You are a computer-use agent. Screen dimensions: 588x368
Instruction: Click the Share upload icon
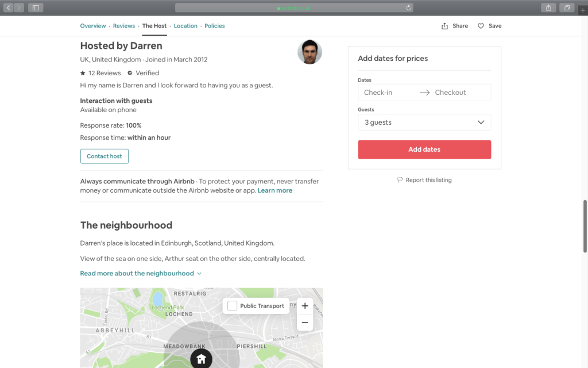point(444,26)
